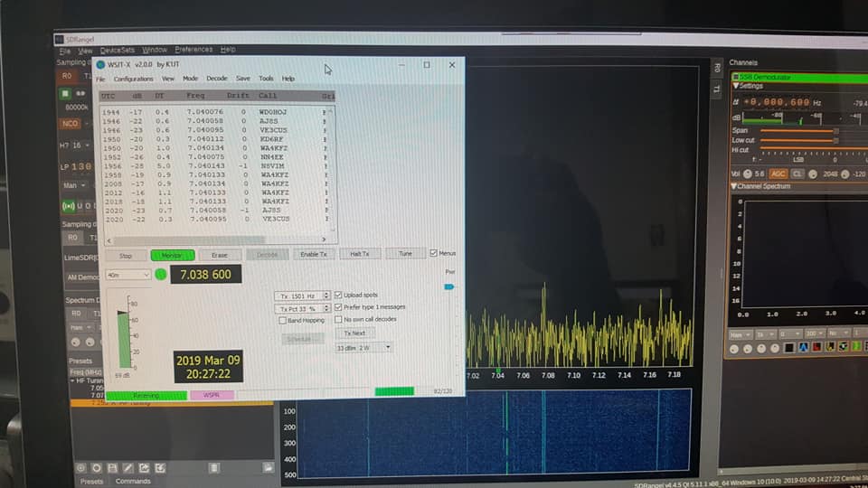
Task: Open the 33 dBm 2 W power dropdown
Action: tap(363, 348)
